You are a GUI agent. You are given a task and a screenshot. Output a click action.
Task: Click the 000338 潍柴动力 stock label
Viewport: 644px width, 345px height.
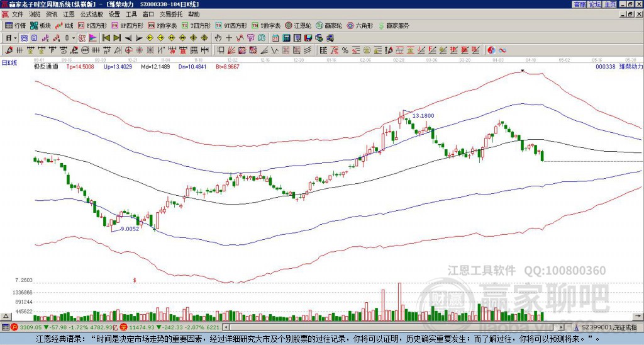(619, 66)
